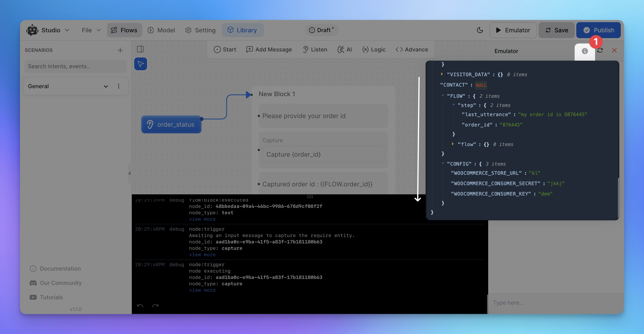This screenshot has width=644, height=334.
Task: Select the Capture {order_id} field
Action: point(323,154)
